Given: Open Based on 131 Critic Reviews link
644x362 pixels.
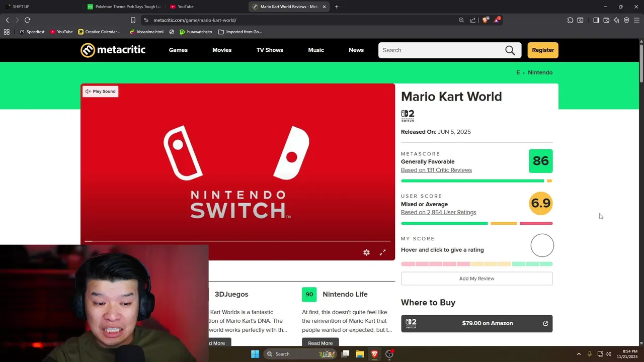Looking at the screenshot, I should click(436, 170).
